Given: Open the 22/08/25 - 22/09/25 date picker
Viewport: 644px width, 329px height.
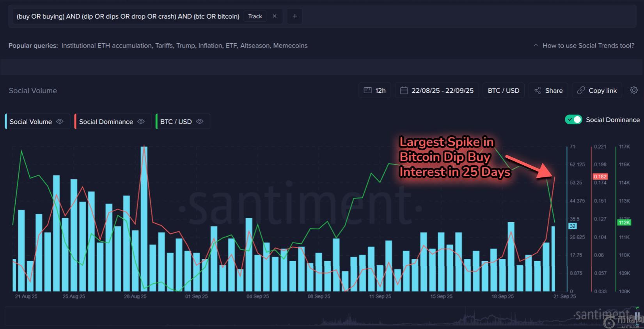Looking at the screenshot, I should (442, 90).
